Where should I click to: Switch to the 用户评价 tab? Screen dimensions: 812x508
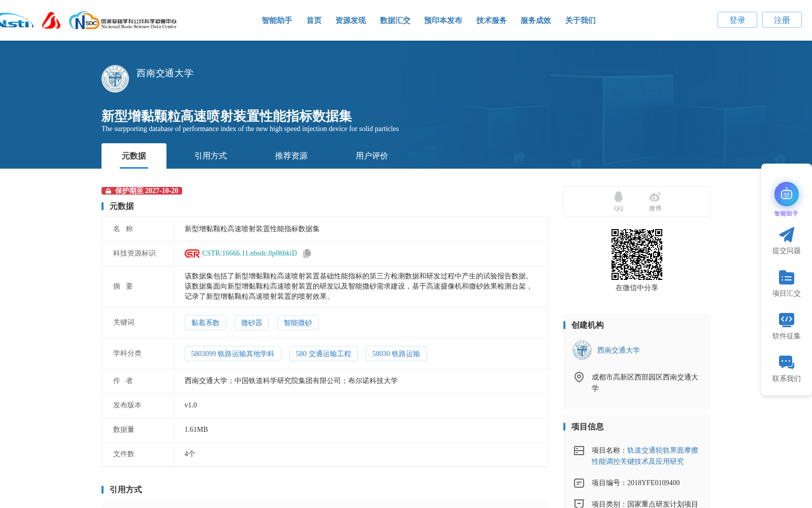[x=372, y=156]
